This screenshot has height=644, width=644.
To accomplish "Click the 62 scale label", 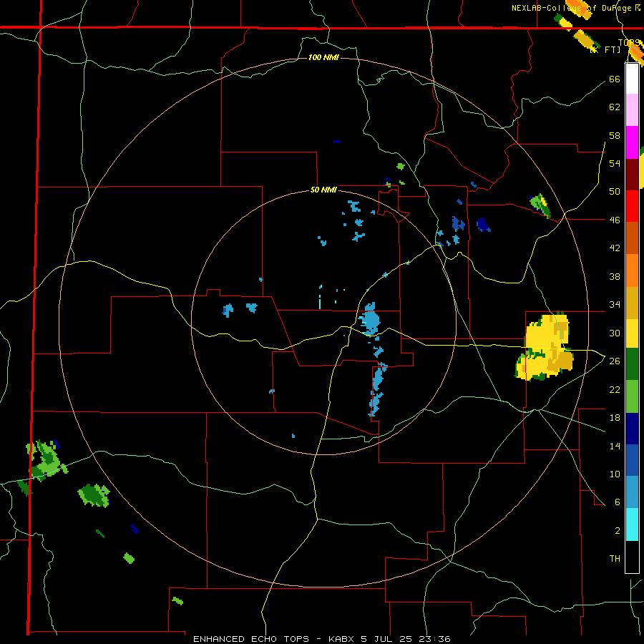I will (x=615, y=107).
